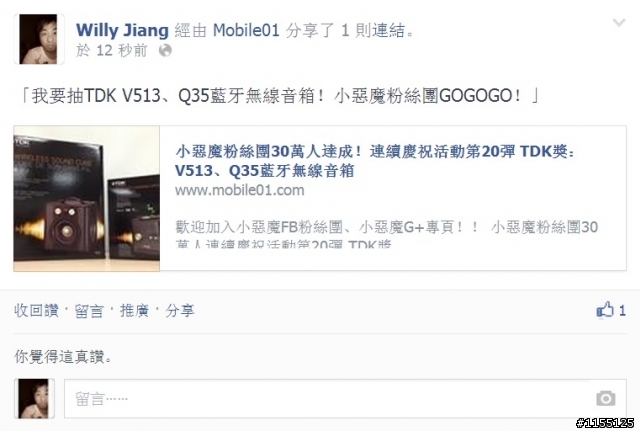Viewport: 640px width, 431px height.
Task: Click the '你覺得這真讚' like summary
Action: 63,357
